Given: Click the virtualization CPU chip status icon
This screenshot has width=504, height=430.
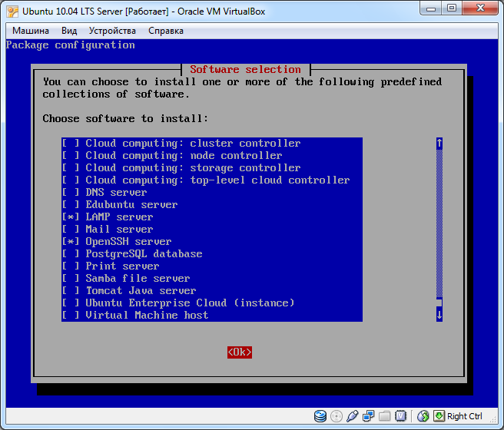Looking at the screenshot, I should (400, 416).
